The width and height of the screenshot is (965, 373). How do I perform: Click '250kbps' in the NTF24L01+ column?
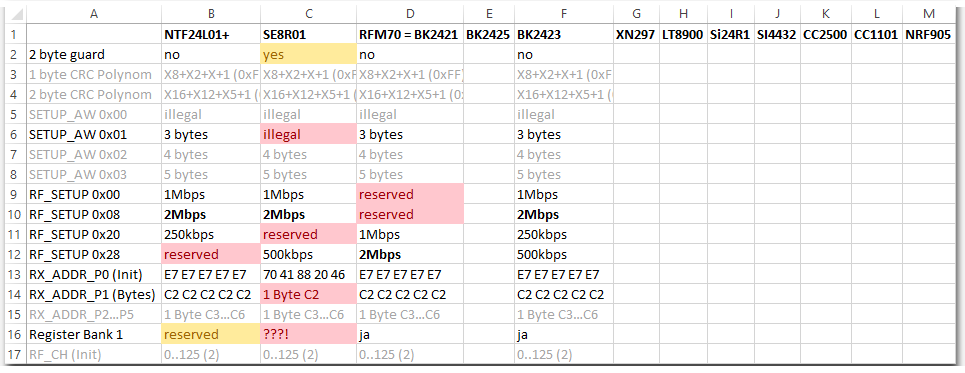point(210,235)
